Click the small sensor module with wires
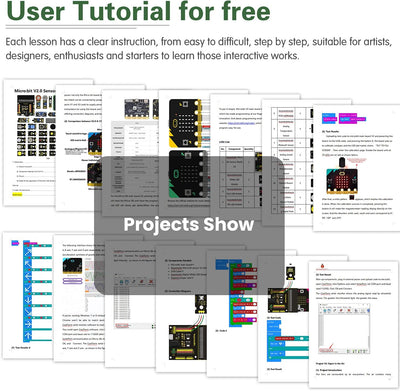The width and height of the screenshot is (400, 391). [201, 304]
